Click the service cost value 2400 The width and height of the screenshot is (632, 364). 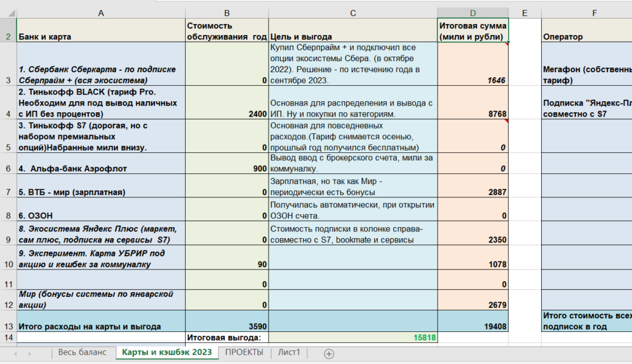click(227, 102)
